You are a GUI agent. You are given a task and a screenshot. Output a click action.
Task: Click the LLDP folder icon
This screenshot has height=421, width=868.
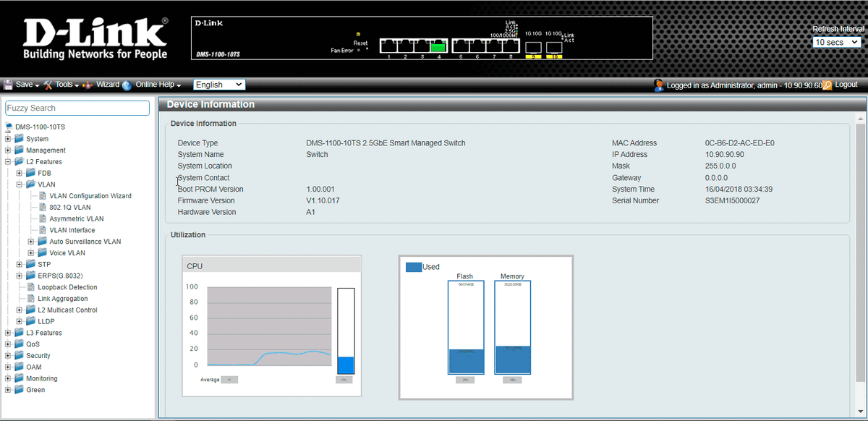click(x=30, y=321)
